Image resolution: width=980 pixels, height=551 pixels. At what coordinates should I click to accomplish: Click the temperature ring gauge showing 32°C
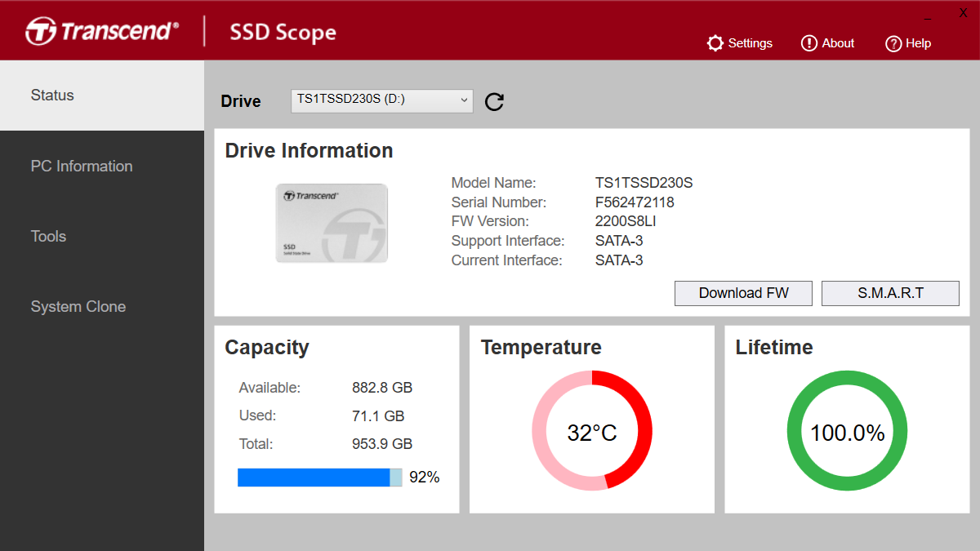[592, 431]
